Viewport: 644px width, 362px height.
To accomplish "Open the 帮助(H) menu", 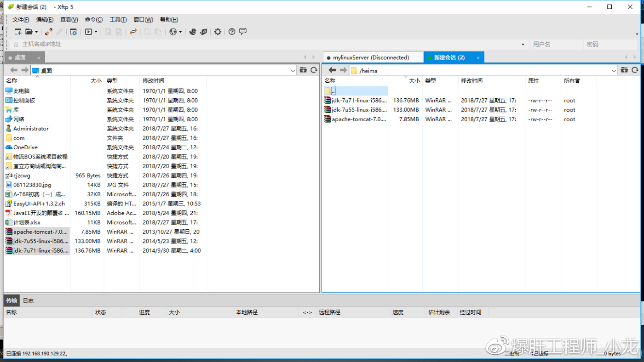I will click(x=169, y=20).
